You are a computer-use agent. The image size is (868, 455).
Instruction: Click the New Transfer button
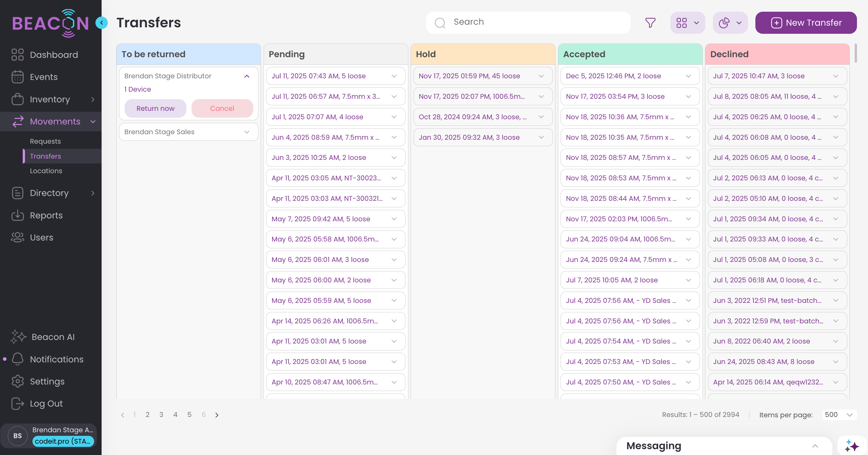click(x=806, y=23)
